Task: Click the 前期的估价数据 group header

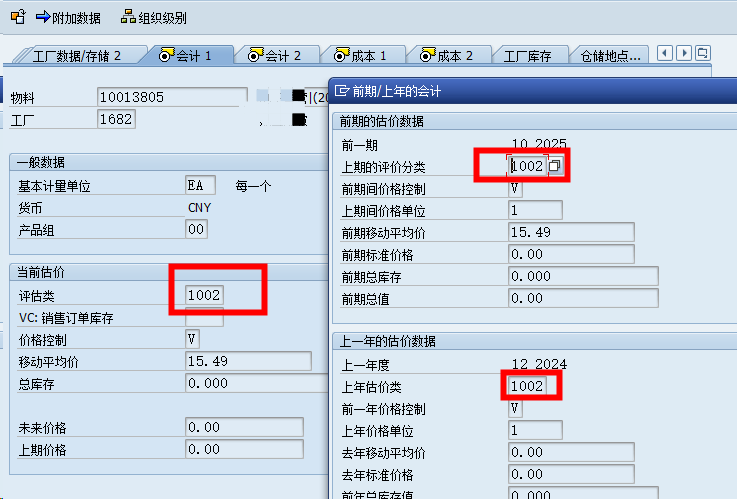Action: [382, 122]
